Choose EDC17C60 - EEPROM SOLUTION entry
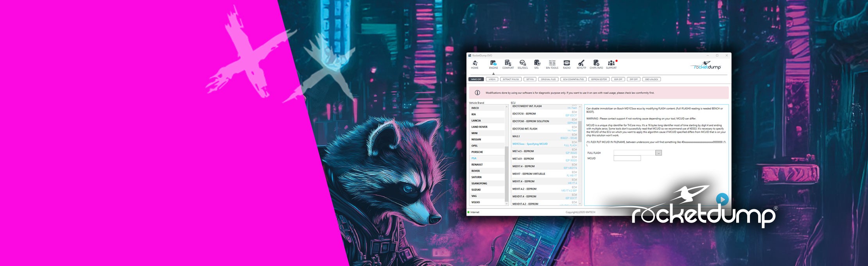 click(x=545, y=121)
